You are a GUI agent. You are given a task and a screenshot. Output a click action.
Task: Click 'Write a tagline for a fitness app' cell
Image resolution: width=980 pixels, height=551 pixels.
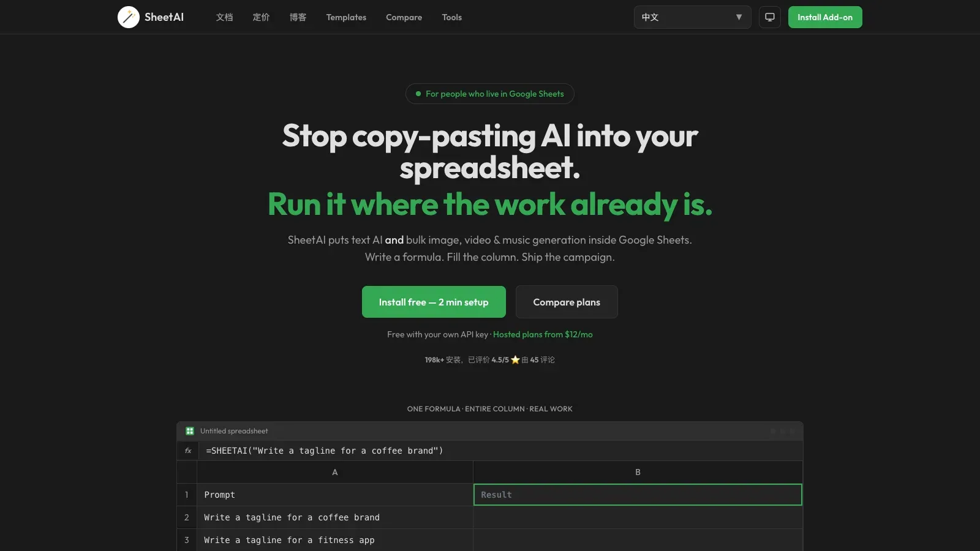335,540
